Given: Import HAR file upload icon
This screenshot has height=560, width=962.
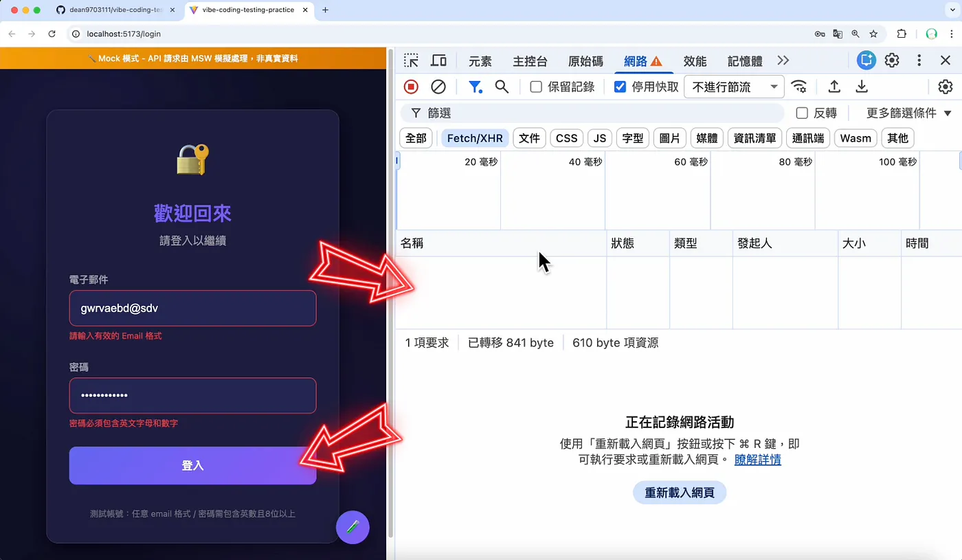Looking at the screenshot, I should coord(834,87).
